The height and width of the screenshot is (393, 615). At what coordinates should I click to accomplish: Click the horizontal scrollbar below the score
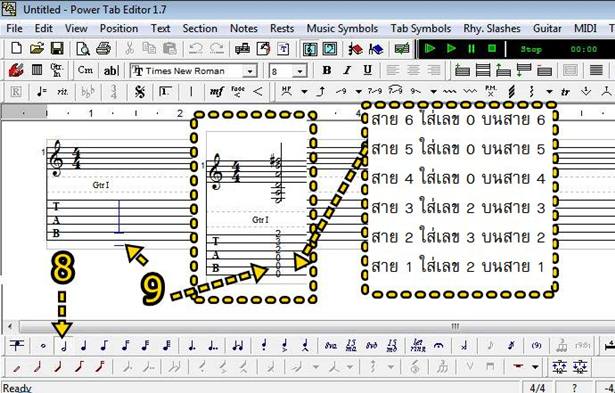(x=310, y=326)
